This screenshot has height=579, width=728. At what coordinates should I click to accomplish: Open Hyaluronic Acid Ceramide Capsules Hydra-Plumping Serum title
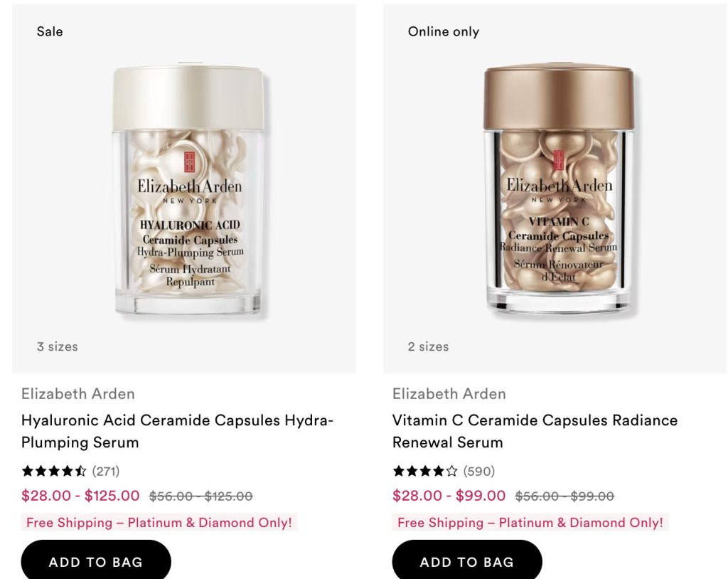click(177, 431)
